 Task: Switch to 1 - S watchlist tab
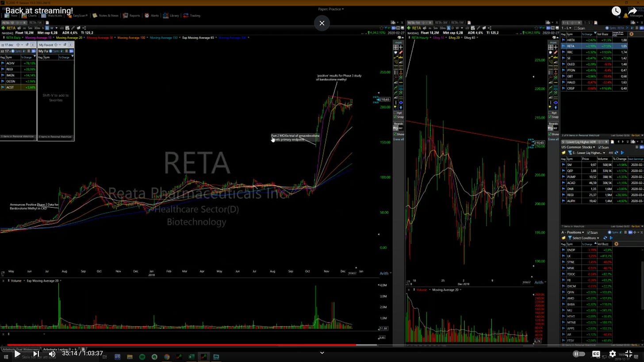click(587, 23)
